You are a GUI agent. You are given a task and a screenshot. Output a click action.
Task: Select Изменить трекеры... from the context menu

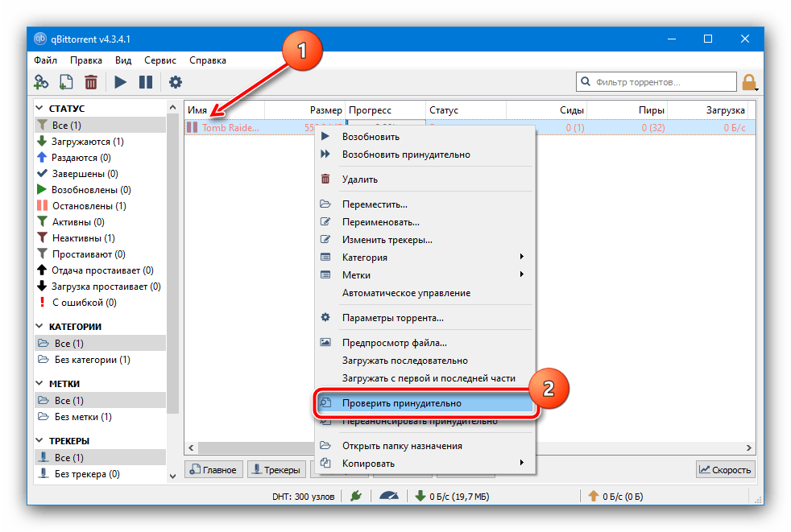[x=424, y=240]
